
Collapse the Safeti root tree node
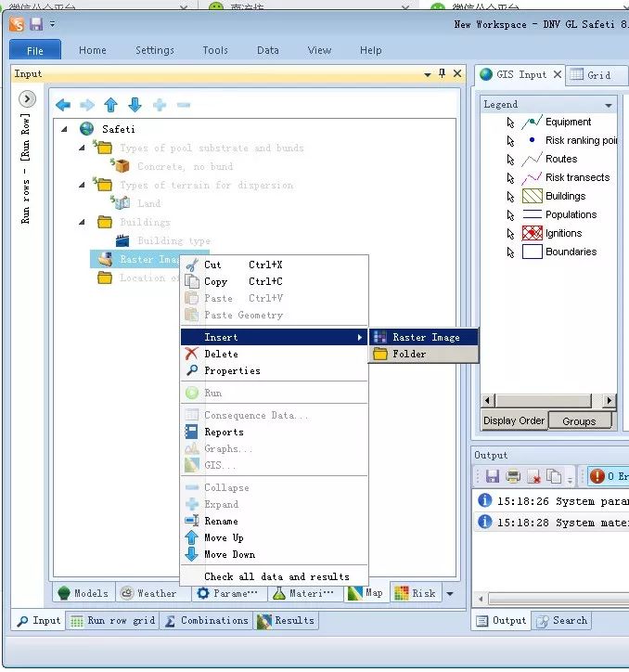64,129
